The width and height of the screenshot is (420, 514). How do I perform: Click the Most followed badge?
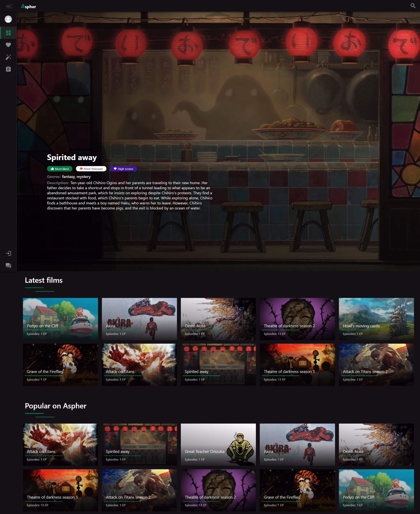pyautogui.click(x=91, y=169)
